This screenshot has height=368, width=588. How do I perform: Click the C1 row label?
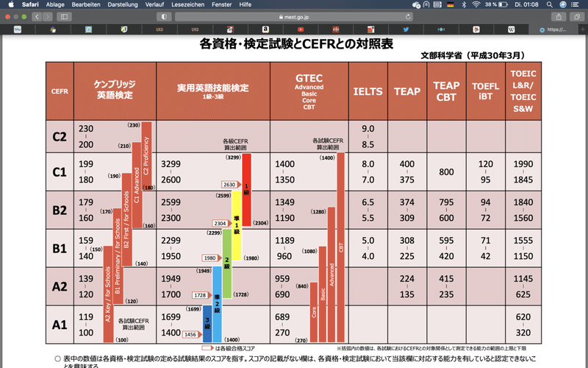click(60, 172)
